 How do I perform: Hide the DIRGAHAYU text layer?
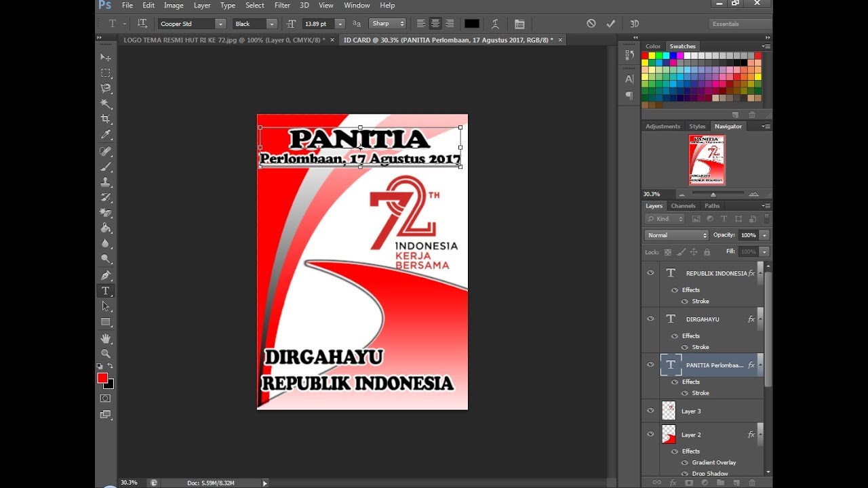(650, 319)
